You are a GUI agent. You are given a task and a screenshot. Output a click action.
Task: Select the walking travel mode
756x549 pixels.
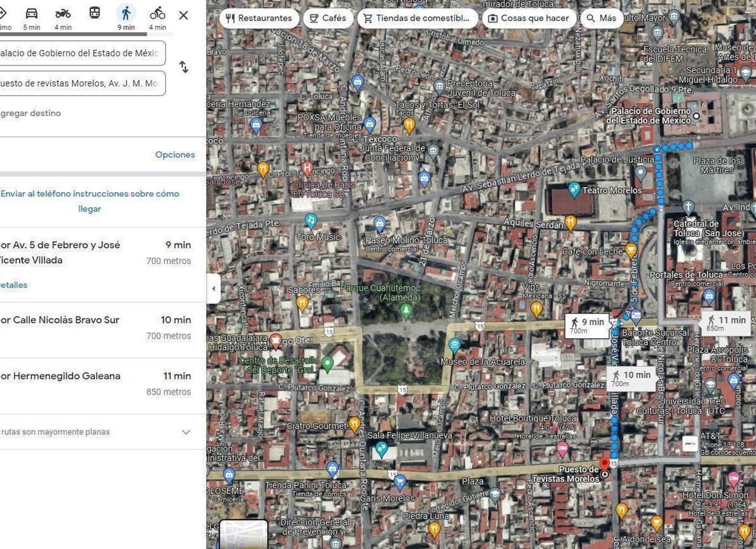(x=126, y=13)
